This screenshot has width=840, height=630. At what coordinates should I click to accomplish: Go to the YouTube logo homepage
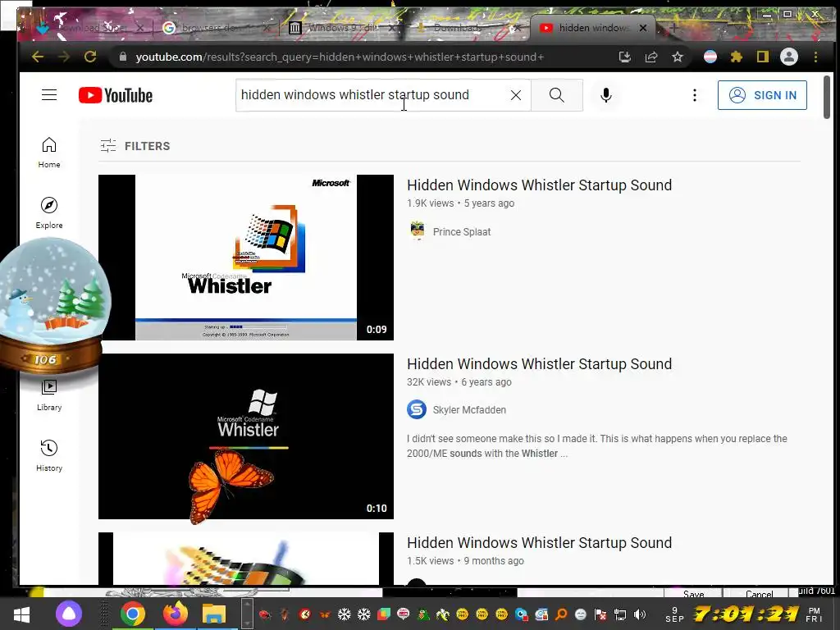(x=116, y=95)
